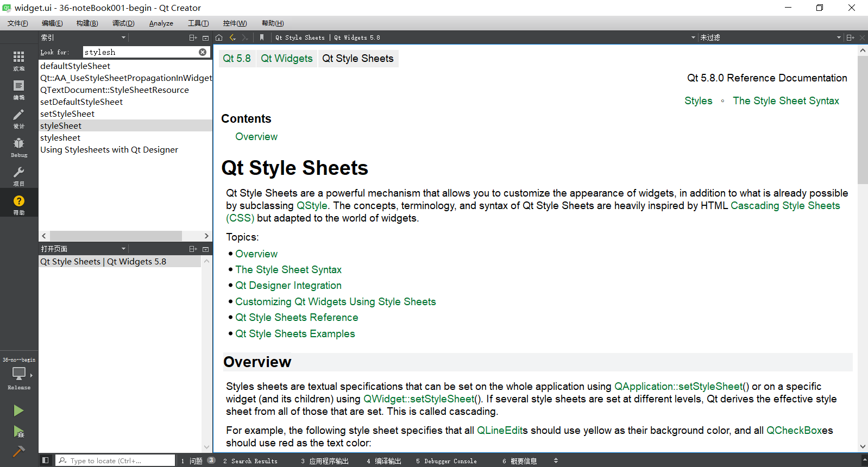Open the output pane selector arrows
This screenshot has width=868, height=467.
(556, 461)
